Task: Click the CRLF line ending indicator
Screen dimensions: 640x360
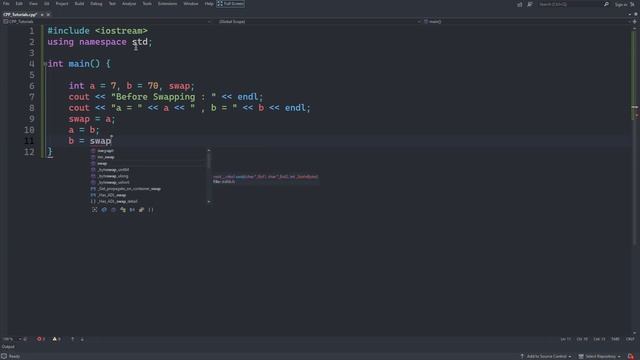Action: click(x=630, y=339)
